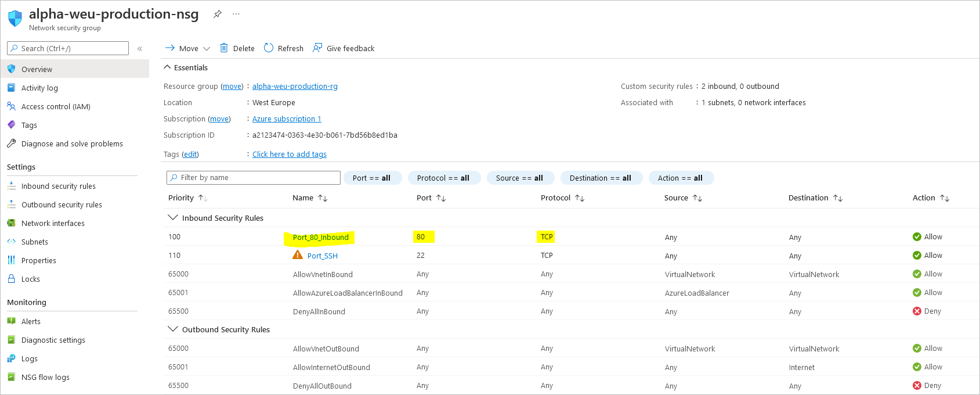Image resolution: width=980 pixels, height=395 pixels.
Task: Open the Port_80_Inbound rule
Action: pyautogui.click(x=321, y=237)
